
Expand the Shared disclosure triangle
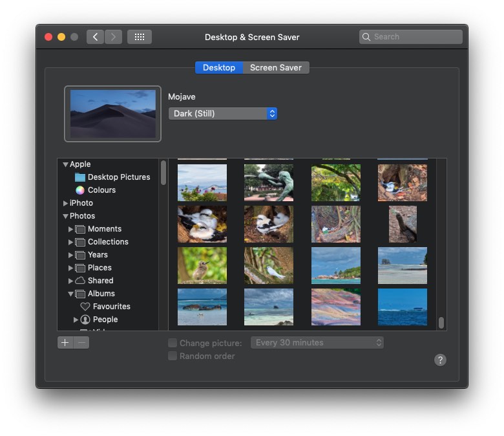click(x=70, y=281)
